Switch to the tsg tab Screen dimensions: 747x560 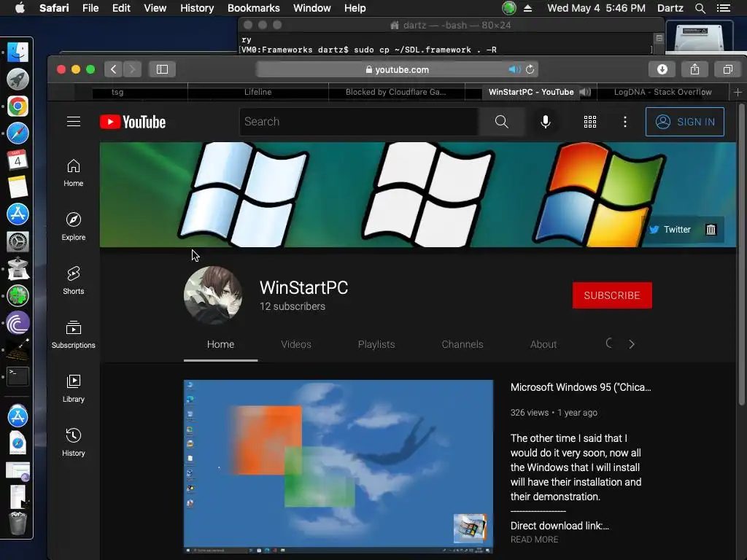117,92
